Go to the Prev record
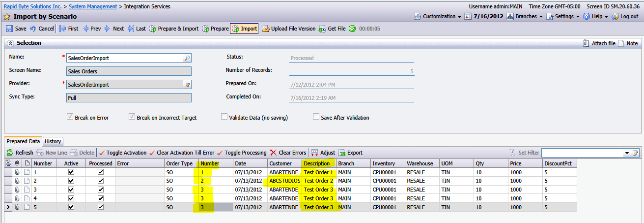The image size is (644, 223). tap(92, 29)
